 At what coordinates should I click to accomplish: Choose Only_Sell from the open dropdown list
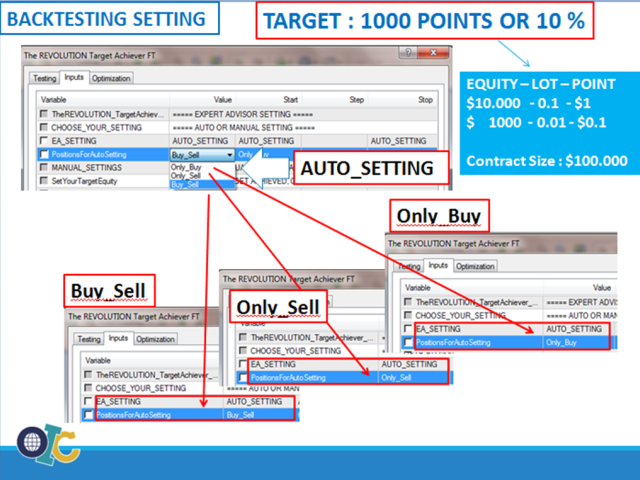point(186,176)
